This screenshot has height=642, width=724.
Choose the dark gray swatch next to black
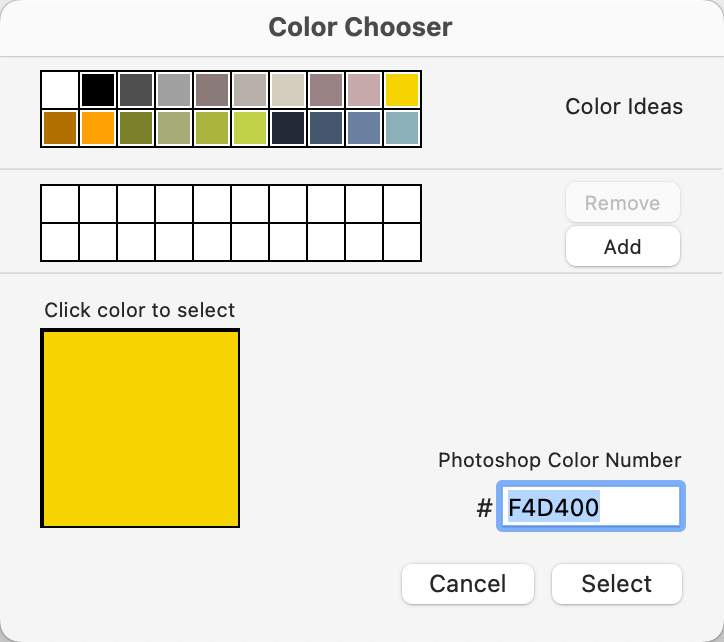click(136, 90)
